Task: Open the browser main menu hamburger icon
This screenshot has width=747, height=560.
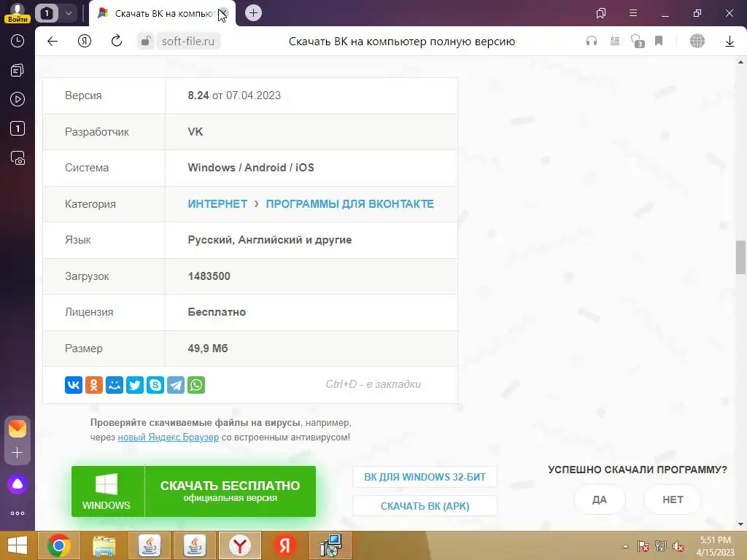Action: 633,13
